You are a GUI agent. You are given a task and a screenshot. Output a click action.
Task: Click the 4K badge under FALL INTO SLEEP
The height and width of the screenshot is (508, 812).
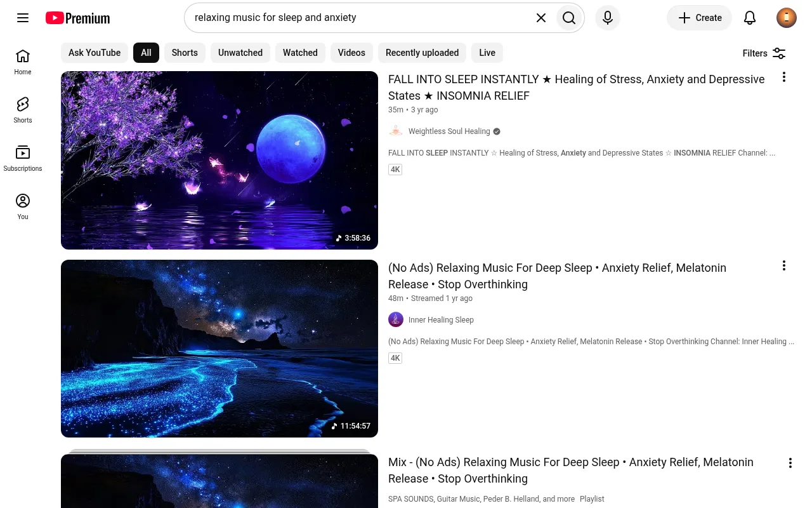(x=395, y=170)
